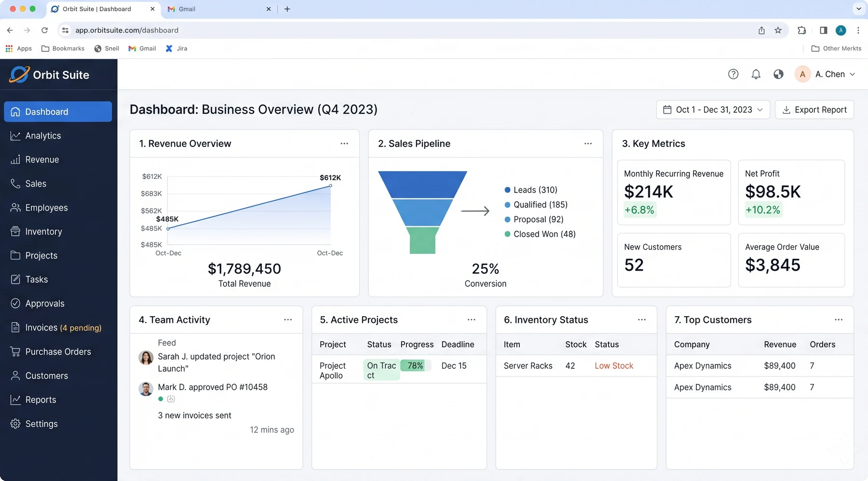Open the help question mark icon

pos(733,74)
